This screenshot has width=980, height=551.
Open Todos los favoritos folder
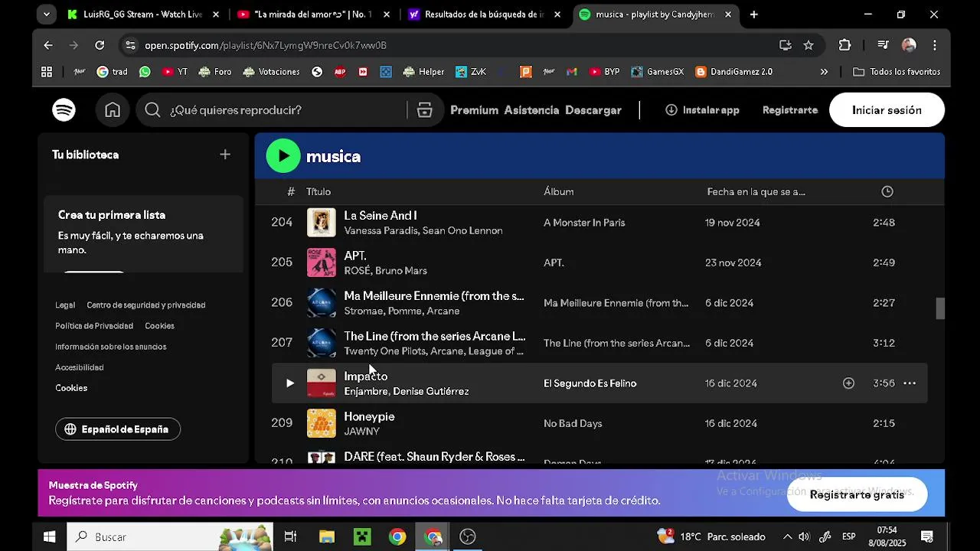[x=897, y=72]
